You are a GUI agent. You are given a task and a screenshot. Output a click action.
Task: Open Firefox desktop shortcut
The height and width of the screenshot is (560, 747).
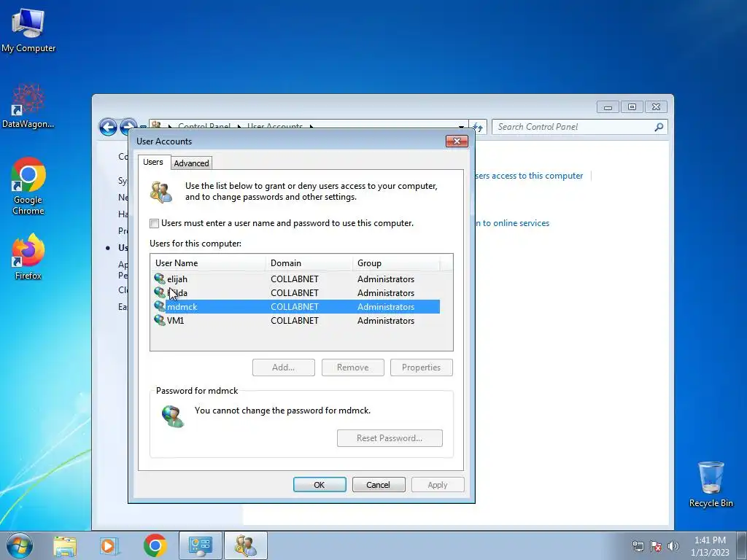(x=28, y=256)
